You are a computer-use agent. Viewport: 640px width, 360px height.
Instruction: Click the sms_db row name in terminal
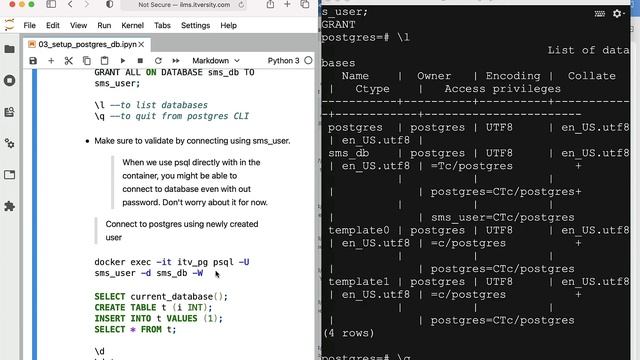tap(349, 153)
